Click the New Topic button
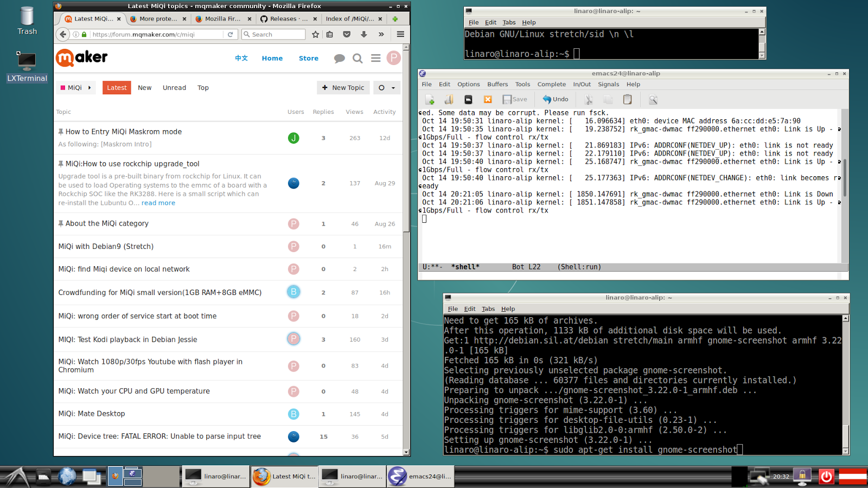Viewport: 868px width, 488px height. click(343, 87)
